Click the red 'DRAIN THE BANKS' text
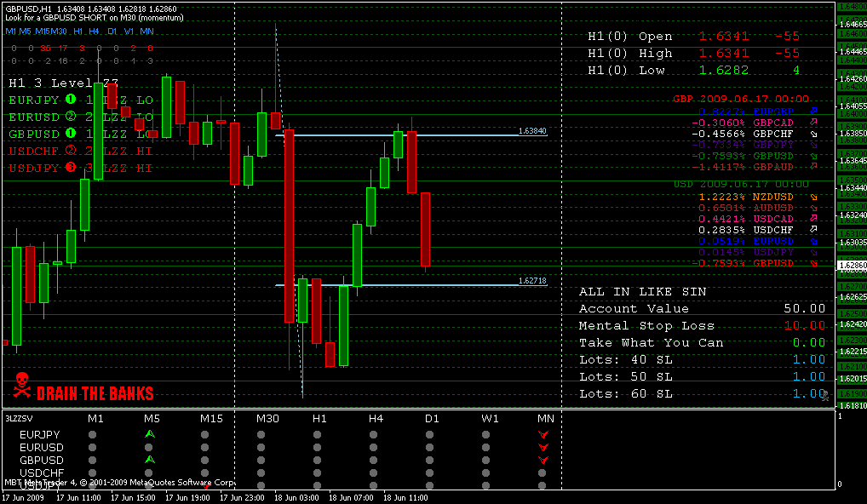The image size is (867, 504). pyautogui.click(x=95, y=393)
